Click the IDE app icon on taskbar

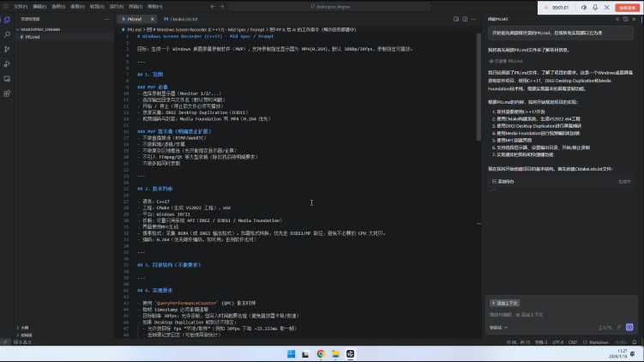click(351, 354)
